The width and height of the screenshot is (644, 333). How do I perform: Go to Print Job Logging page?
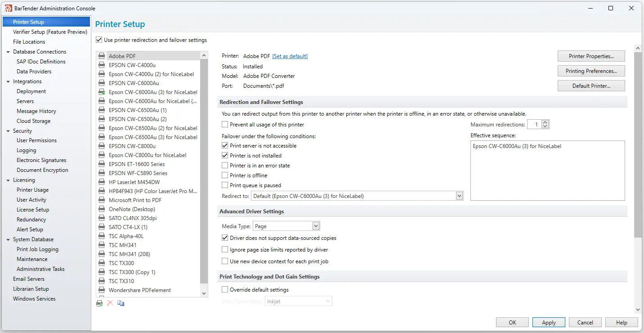(37, 249)
